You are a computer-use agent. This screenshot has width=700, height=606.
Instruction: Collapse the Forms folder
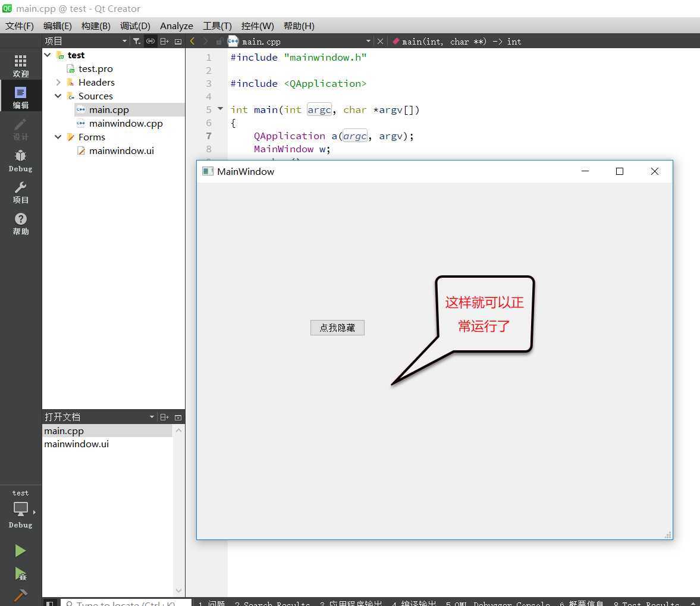point(58,137)
